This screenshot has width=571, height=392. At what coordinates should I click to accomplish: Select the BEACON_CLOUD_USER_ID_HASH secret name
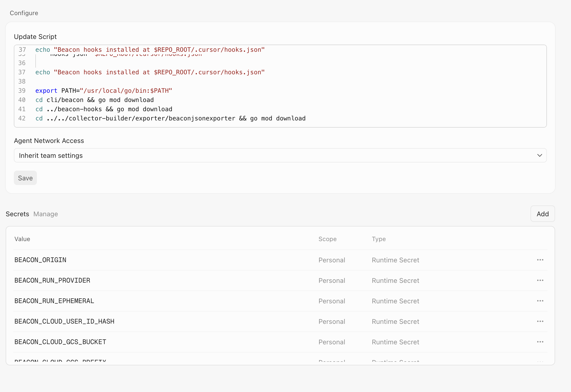point(64,321)
